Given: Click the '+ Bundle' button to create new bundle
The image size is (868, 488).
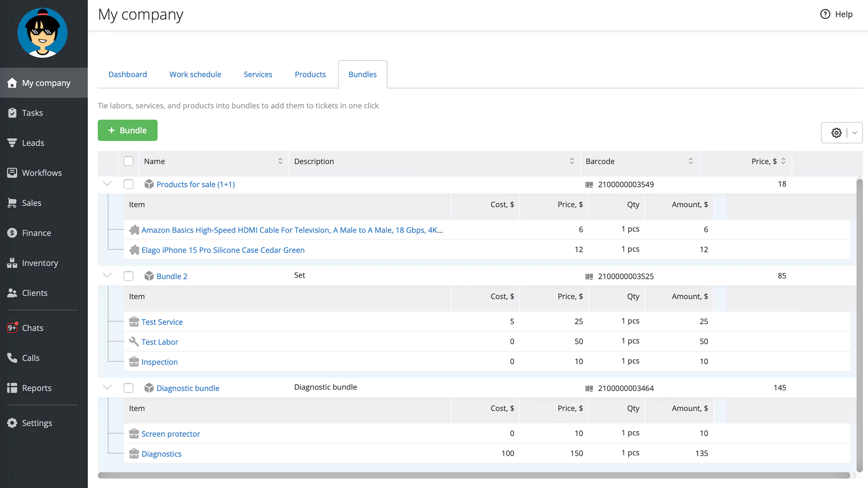Looking at the screenshot, I should tap(127, 130).
